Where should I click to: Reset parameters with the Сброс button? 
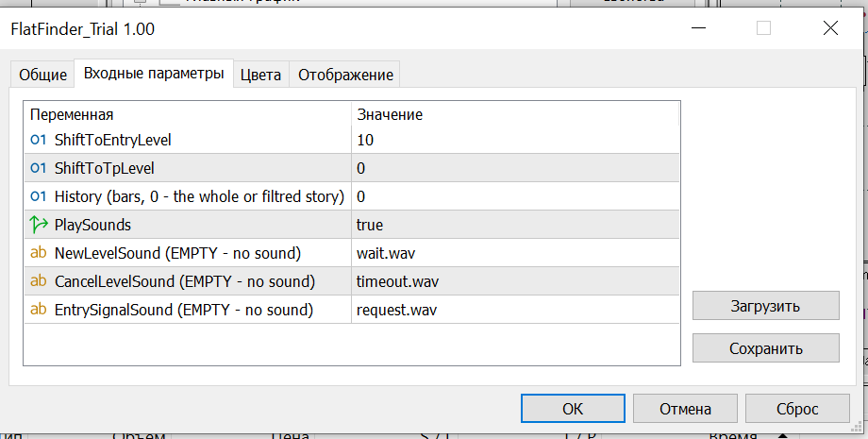(796, 409)
